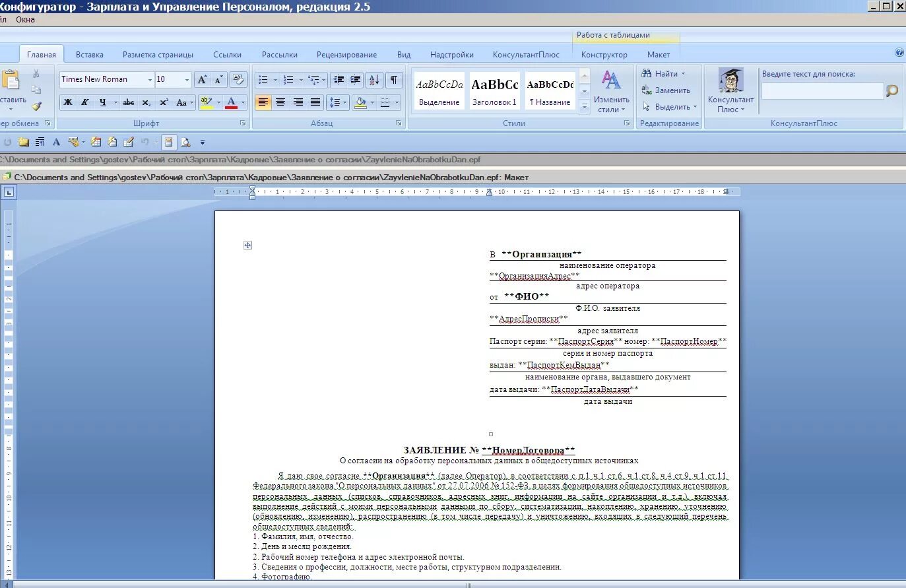The image size is (906, 588).
Task: Center the text alignment
Action: (x=280, y=102)
